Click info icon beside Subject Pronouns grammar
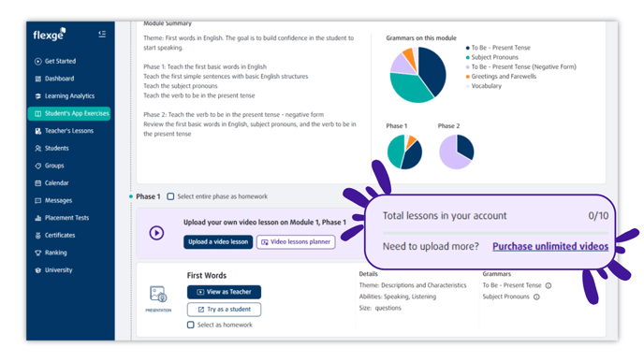This screenshot has height=362, width=644. 536,297
